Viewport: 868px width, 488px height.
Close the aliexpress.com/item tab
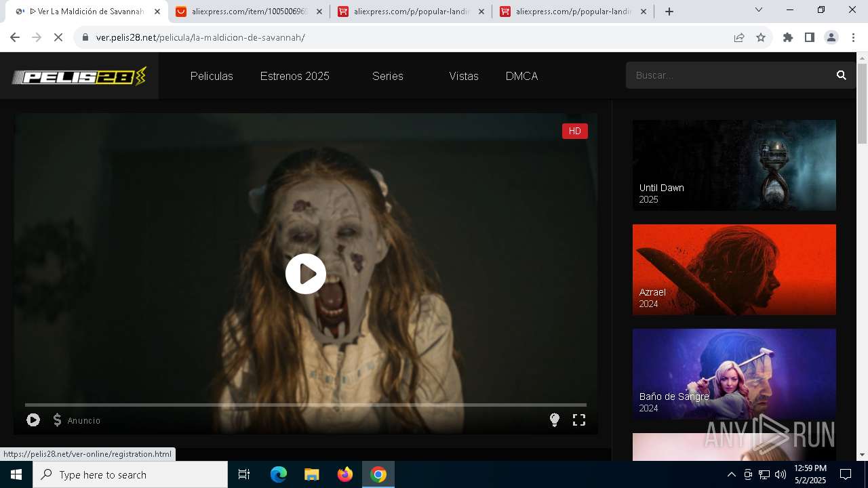[x=319, y=12]
